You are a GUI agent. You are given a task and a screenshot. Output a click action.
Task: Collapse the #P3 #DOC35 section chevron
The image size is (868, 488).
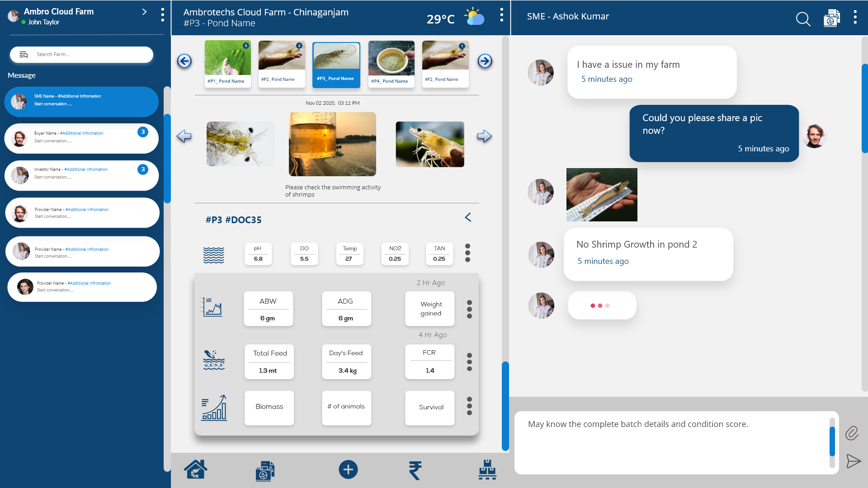point(468,217)
